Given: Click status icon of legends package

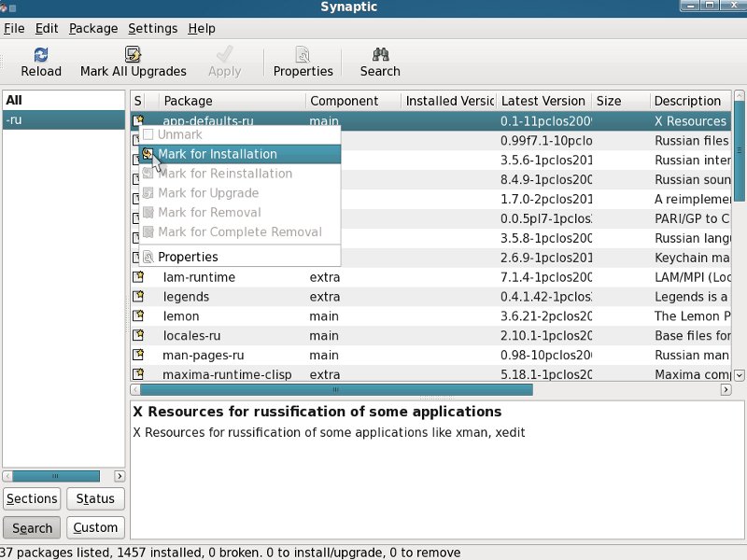Looking at the screenshot, I should (138, 297).
